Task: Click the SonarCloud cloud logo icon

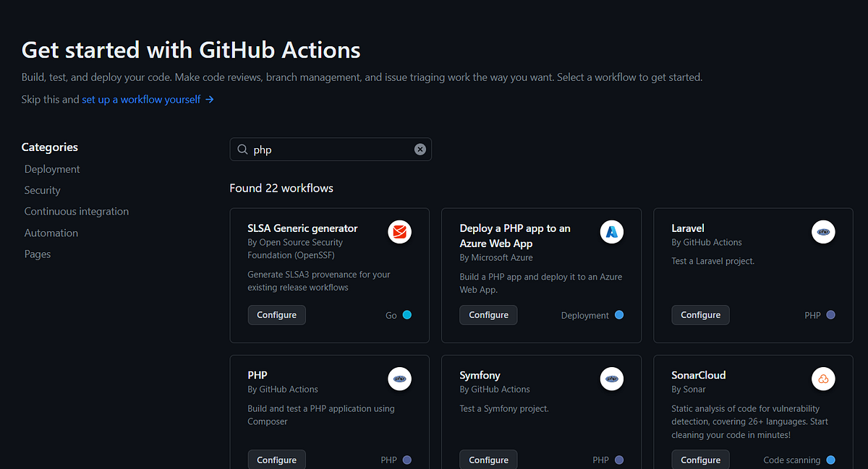Action: 823,379
